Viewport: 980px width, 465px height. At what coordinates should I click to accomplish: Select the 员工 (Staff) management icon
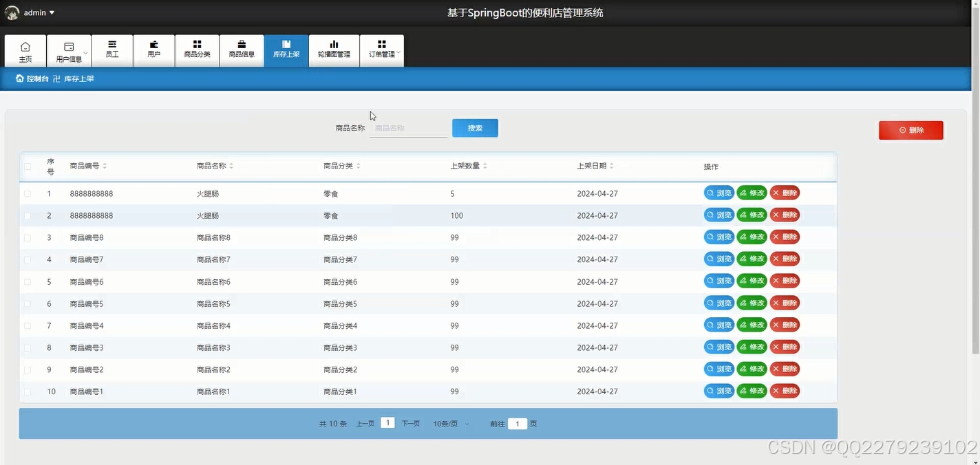[112, 50]
